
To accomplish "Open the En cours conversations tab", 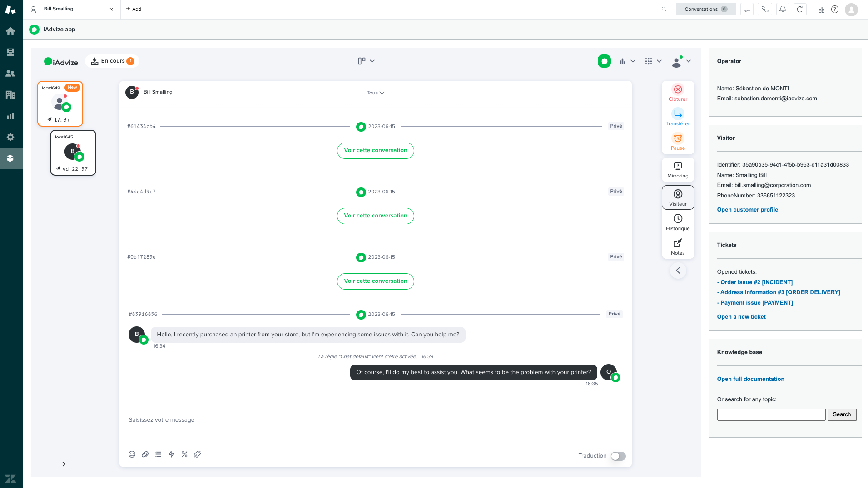I will (x=112, y=61).
